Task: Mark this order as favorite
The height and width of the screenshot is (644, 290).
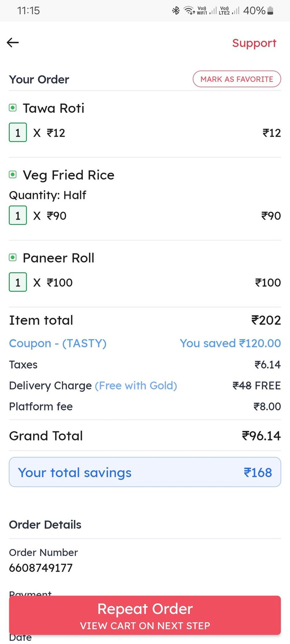Action: coord(237,79)
